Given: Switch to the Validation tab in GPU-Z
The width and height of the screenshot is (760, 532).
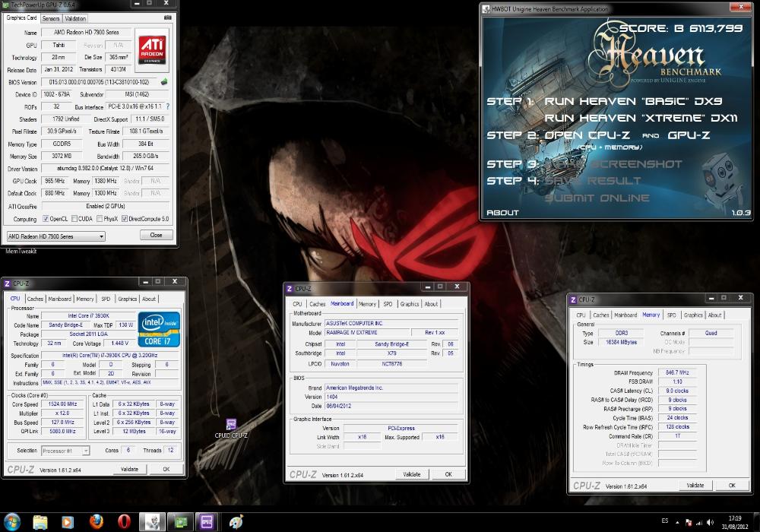Looking at the screenshot, I should click(x=75, y=18).
